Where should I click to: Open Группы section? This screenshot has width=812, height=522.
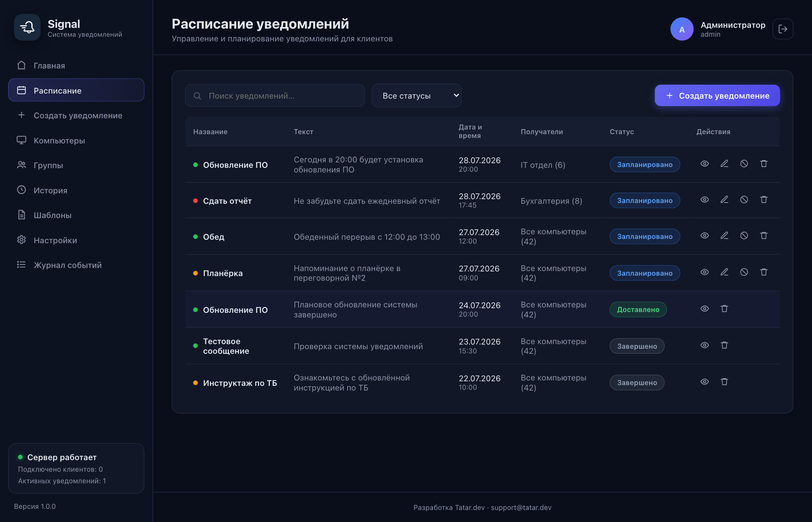(x=76, y=165)
